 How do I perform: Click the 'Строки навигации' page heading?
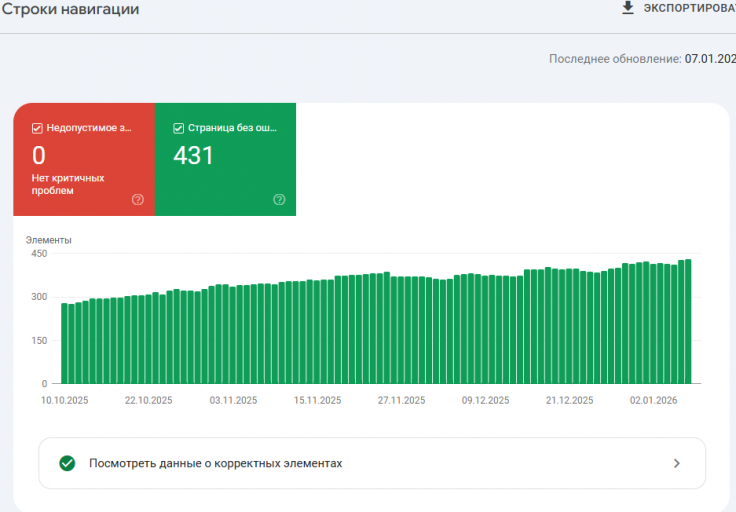[70, 9]
